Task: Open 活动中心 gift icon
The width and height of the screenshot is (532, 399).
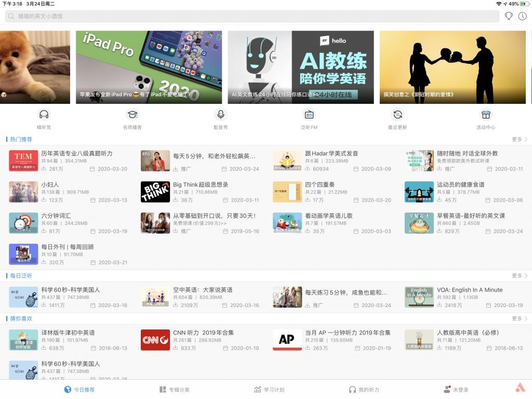Action: (486, 115)
